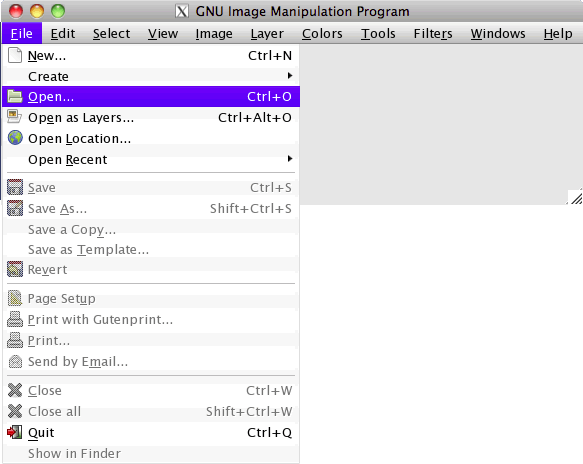Open the Filters menu
Viewport: 583px width, 464px height.
pyautogui.click(x=433, y=33)
